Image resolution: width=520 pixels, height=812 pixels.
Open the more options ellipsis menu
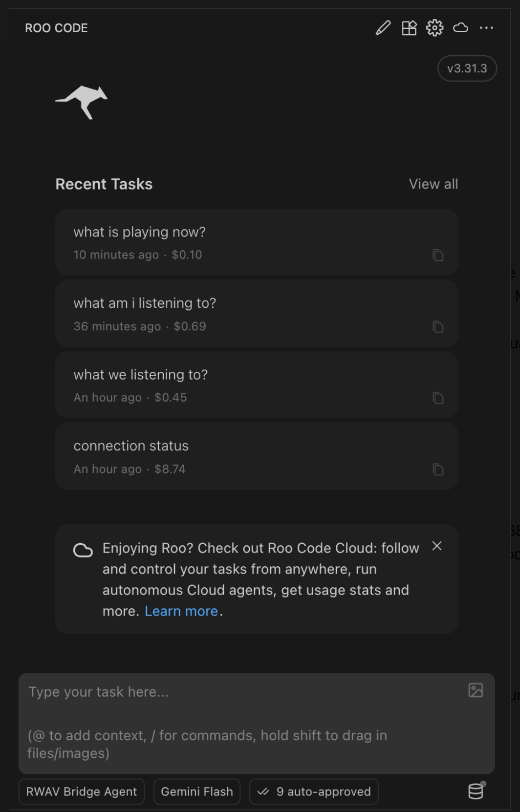point(487,28)
